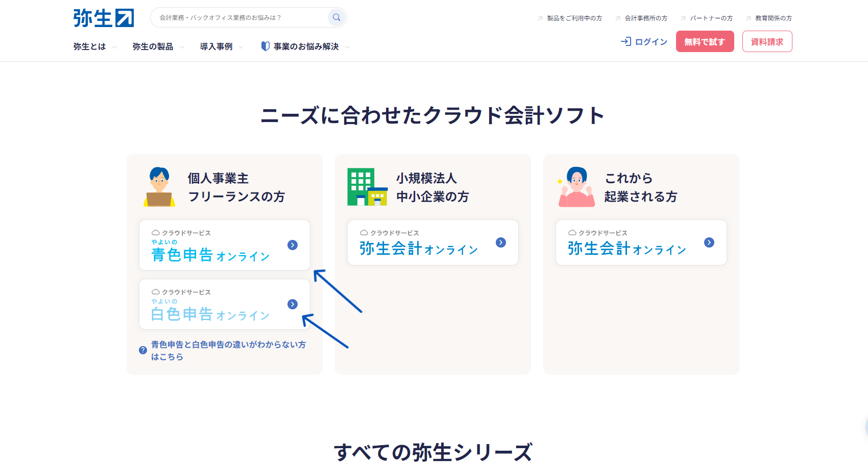Expand the chevron next to 導入事例
This screenshot has height=464, width=868.
pos(241,47)
